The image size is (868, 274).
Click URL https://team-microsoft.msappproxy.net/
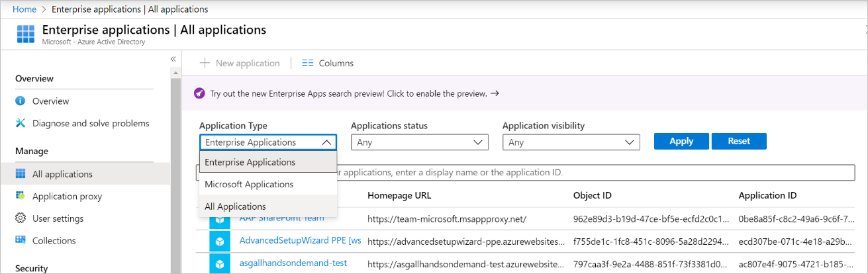[x=447, y=218]
